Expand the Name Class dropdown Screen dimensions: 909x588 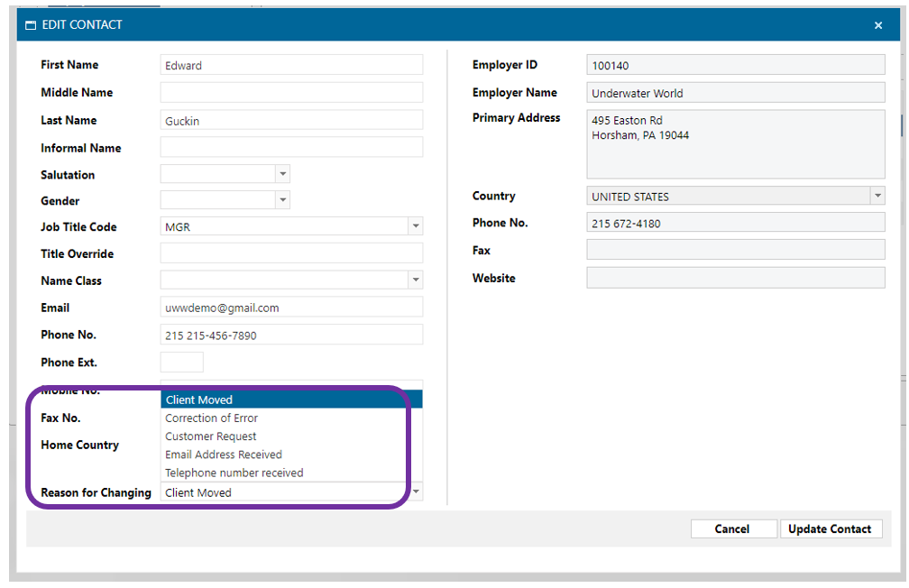click(415, 280)
